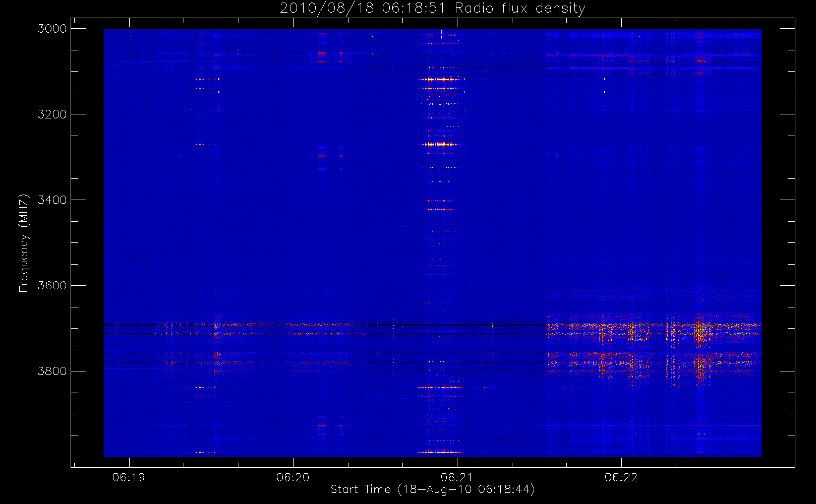Click the 06:21 time tick label
The width and height of the screenshot is (816, 504).
coord(457,477)
